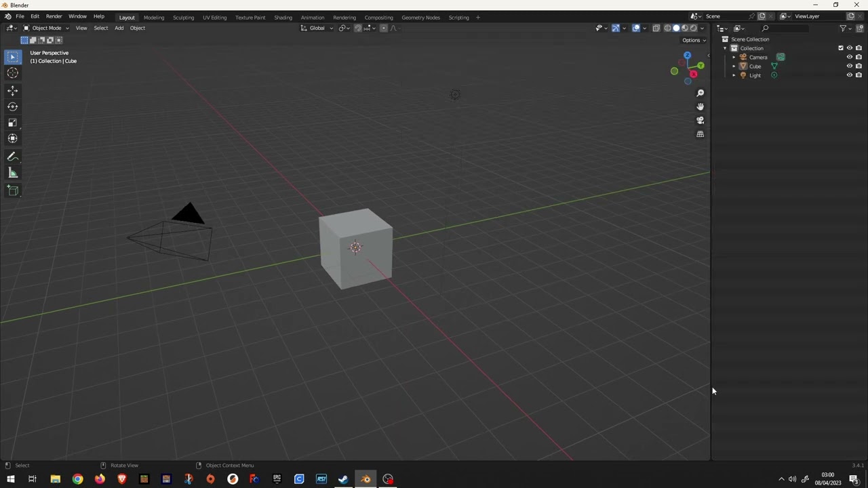This screenshot has width=868, height=488.
Task: Toggle show gizmos button
Action: coord(616,28)
